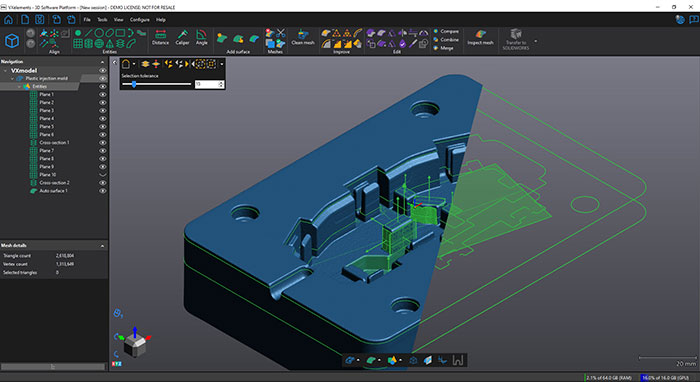Select the line entity tool
700x382 pixels.
coord(88,33)
